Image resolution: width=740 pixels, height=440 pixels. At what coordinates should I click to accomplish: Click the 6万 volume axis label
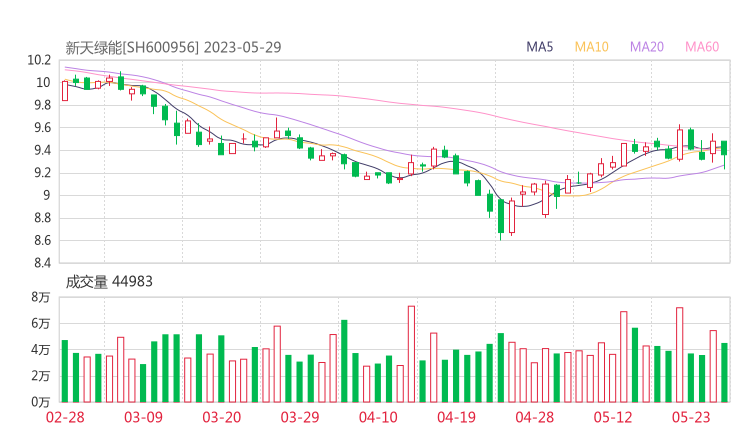pos(41,323)
